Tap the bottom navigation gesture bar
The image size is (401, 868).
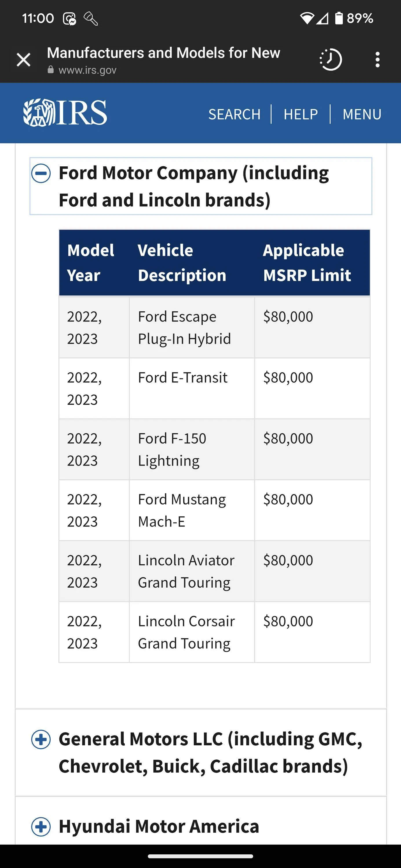(x=200, y=856)
